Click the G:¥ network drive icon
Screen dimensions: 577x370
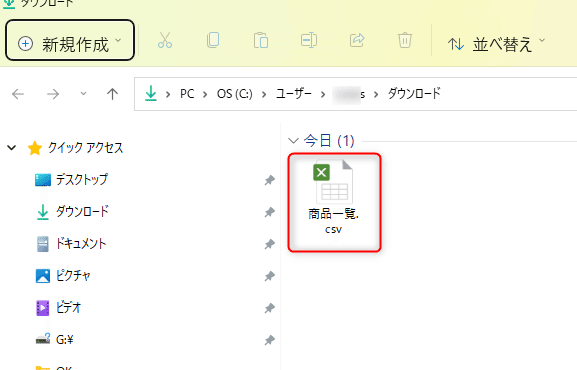pos(43,339)
